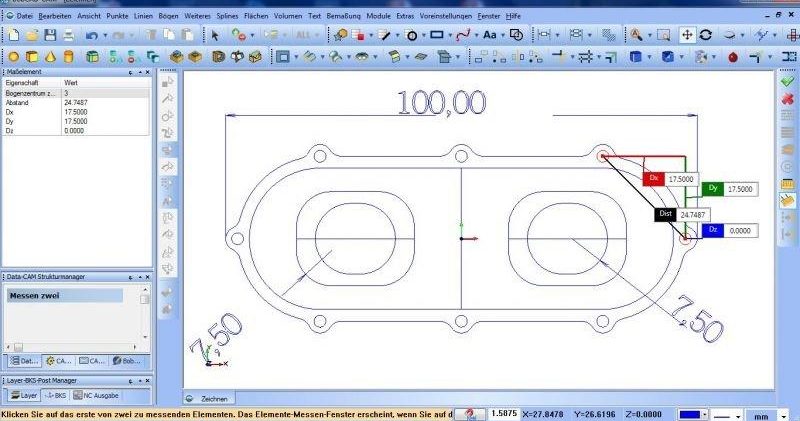The height and width of the screenshot is (421, 800).
Task: Select Messen zwei in Strukturmanager
Action: tap(65, 295)
